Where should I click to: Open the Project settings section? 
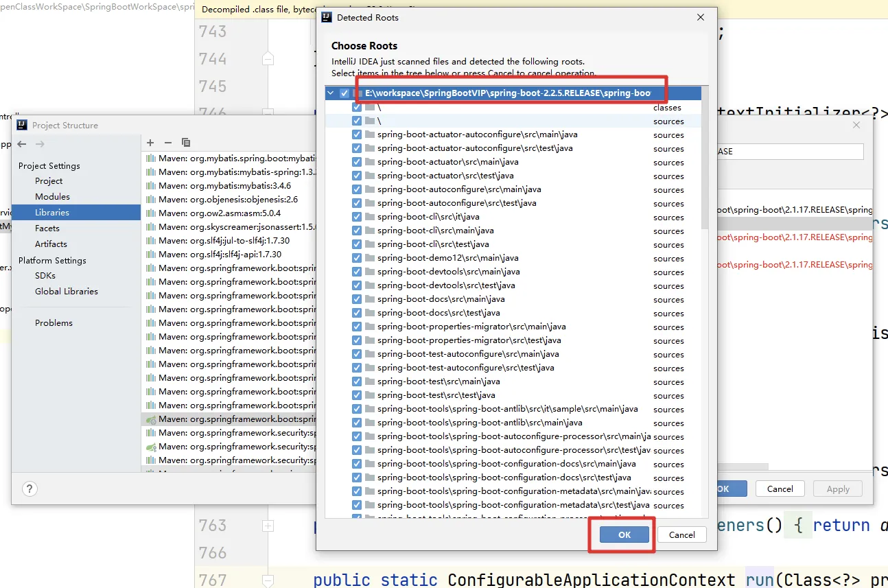point(49,181)
